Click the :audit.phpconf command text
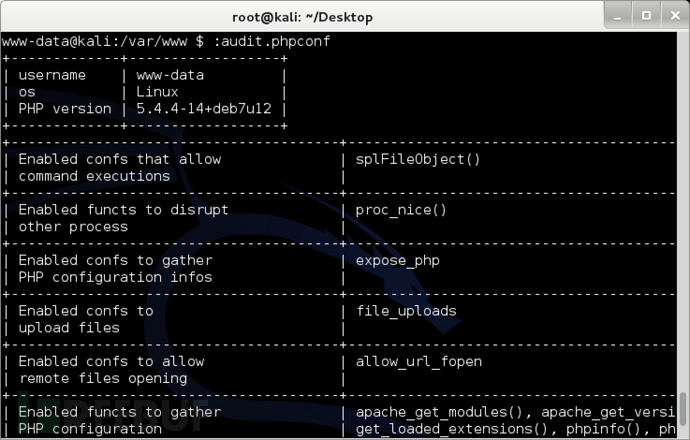The width and height of the screenshot is (690, 440). point(272,41)
